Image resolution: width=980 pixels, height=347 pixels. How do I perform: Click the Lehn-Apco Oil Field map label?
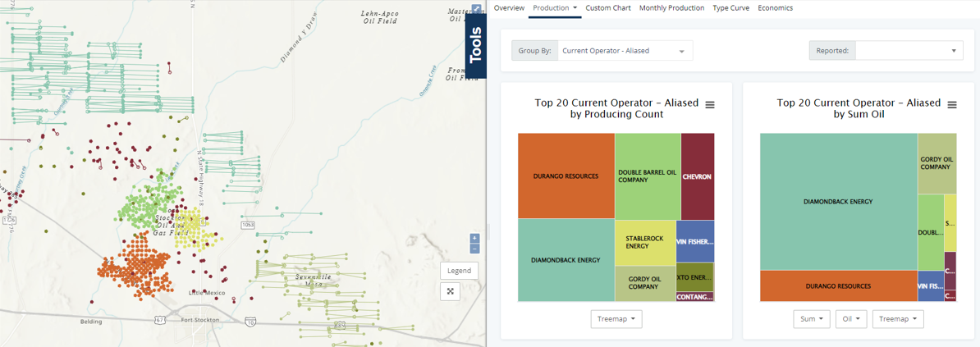pos(382,17)
